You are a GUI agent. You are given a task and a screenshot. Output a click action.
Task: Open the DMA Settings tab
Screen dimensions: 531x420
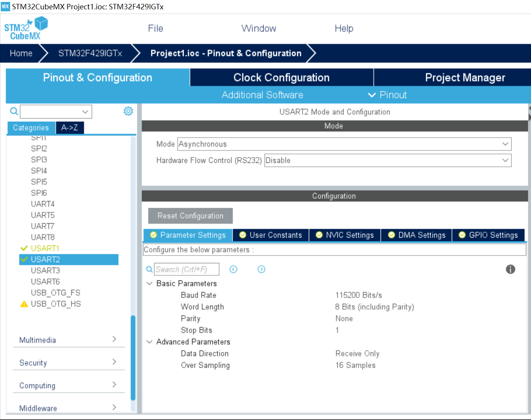point(417,235)
